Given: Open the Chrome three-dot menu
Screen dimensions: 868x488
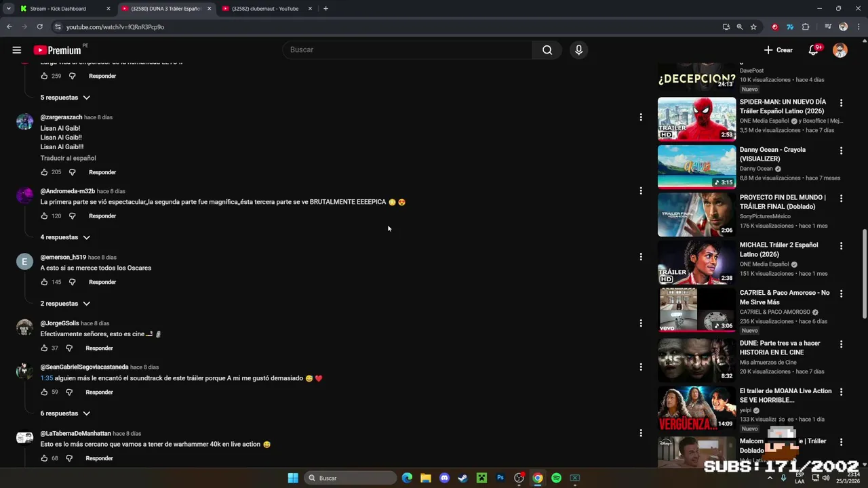Looking at the screenshot, I should coord(859,27).
